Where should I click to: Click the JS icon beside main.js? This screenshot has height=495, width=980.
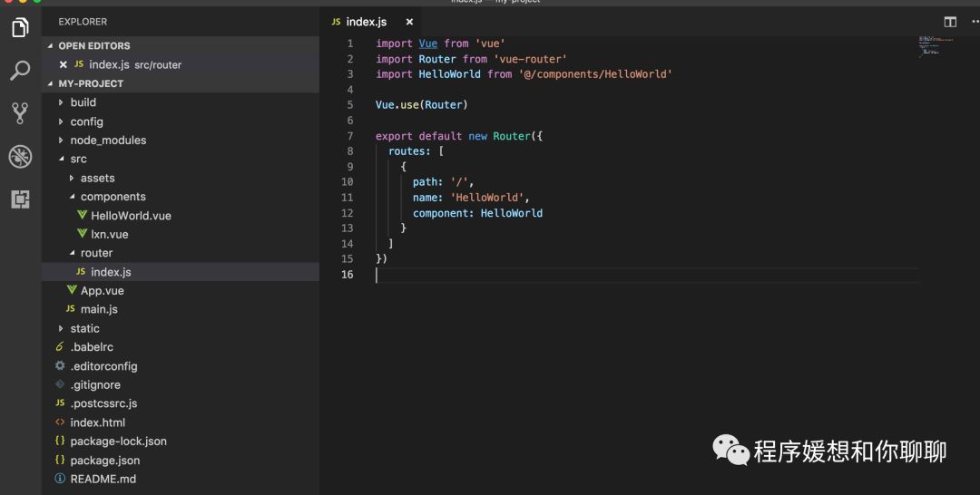[71, 308]
